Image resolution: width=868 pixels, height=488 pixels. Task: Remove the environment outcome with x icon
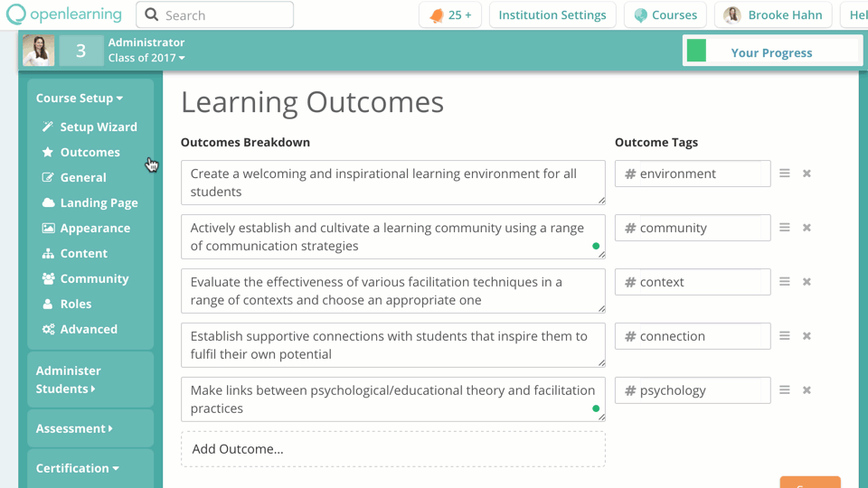[807, 174]
